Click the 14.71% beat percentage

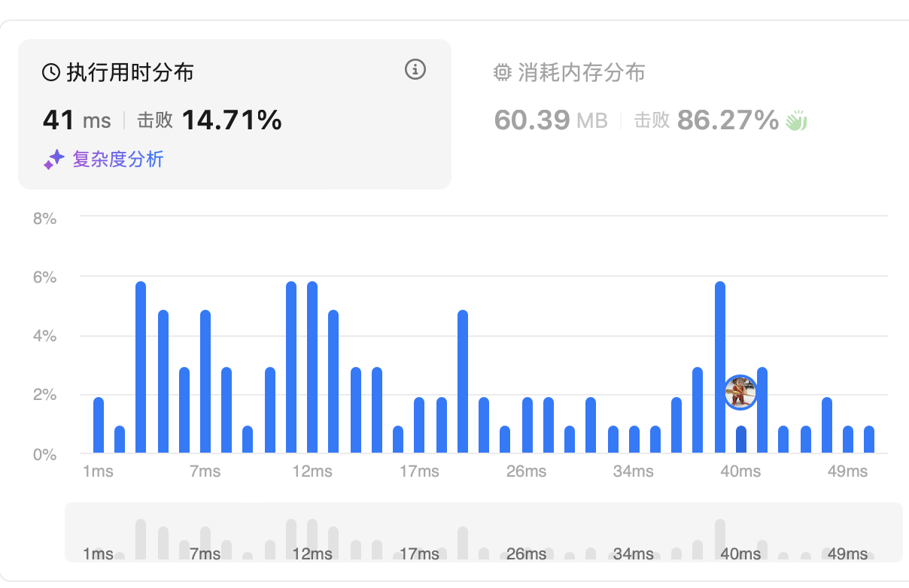232,120
